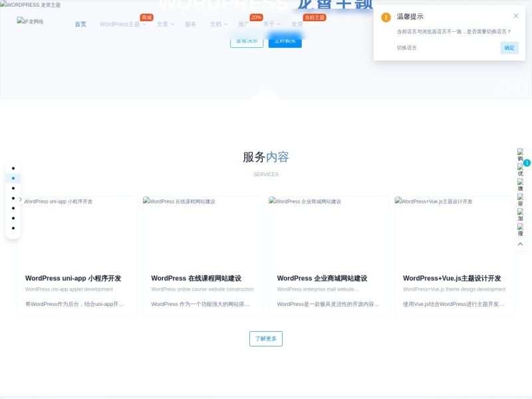This screenshot has height=399, width=532.
Task: Click the WordPress 在线课程网站建设 title
Action: click(x=196, y=278)
